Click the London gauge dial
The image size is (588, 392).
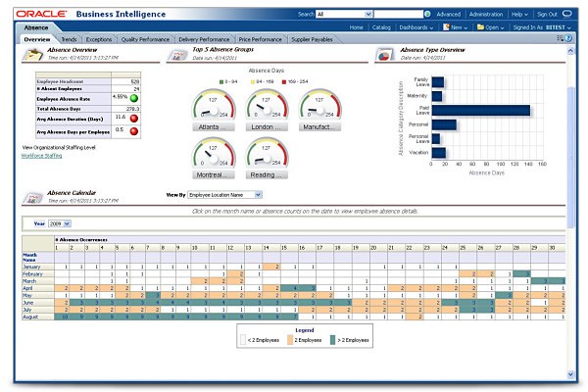pyautogui.click(x=267, y=104)
